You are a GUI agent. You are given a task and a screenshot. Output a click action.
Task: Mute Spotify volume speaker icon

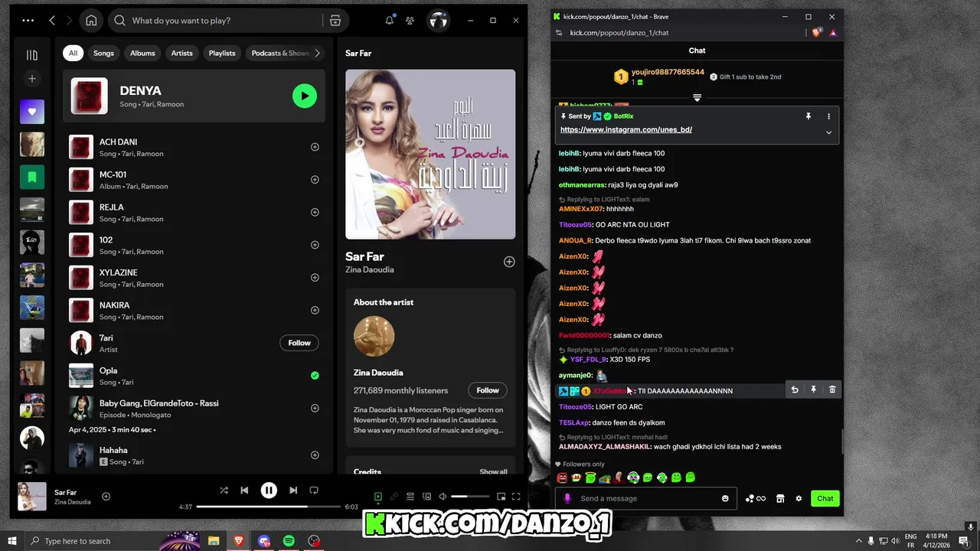point(443,497)
